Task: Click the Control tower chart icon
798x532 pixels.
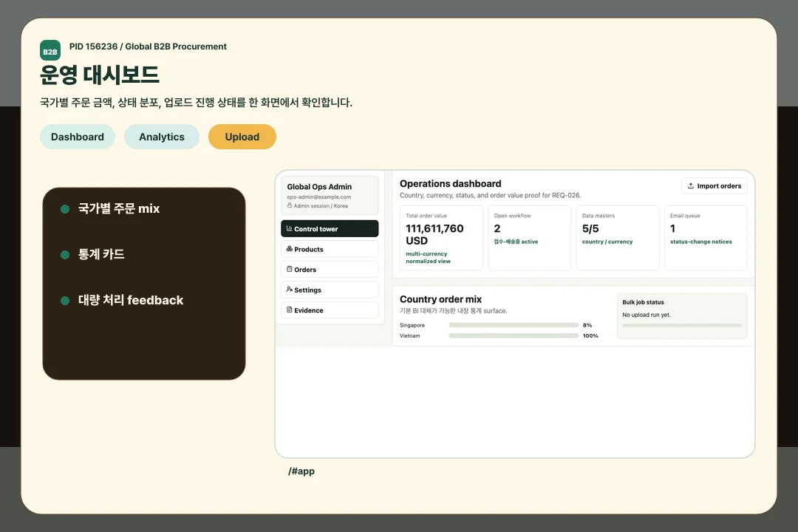Action: [x=289, y=228]
